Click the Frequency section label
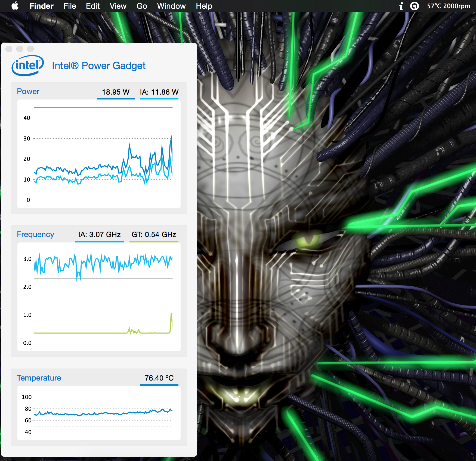The width and height of the screenshot is (476, 461). click(x=35, y=234)
